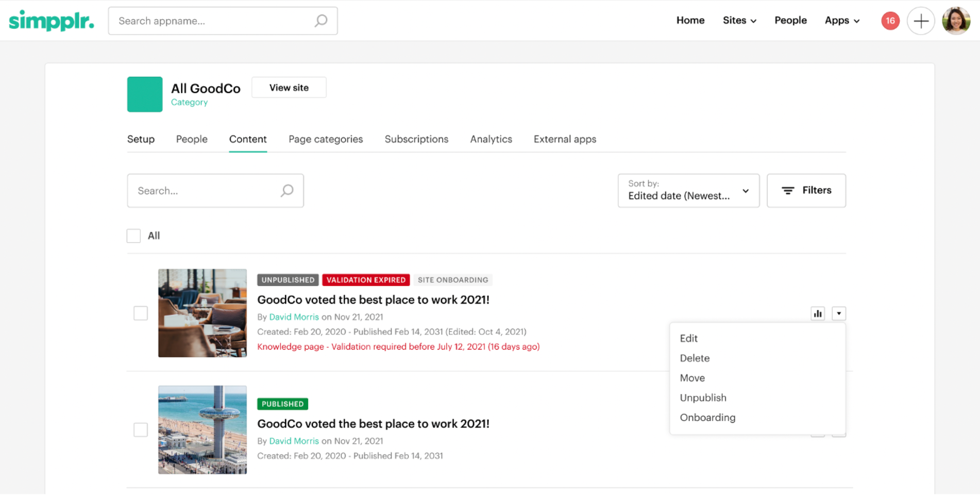The height and width of the screenshot is (495, 980).
Task: Switch to the Analytics tab
Action: point(491,139)
